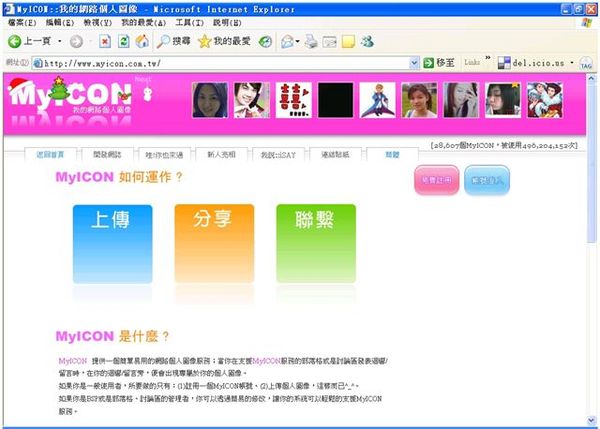The height and width of the screenshot is (429, 600).
Task: Switch to the 桌面貼紙 tab
Action: click(x=335, y=155)
